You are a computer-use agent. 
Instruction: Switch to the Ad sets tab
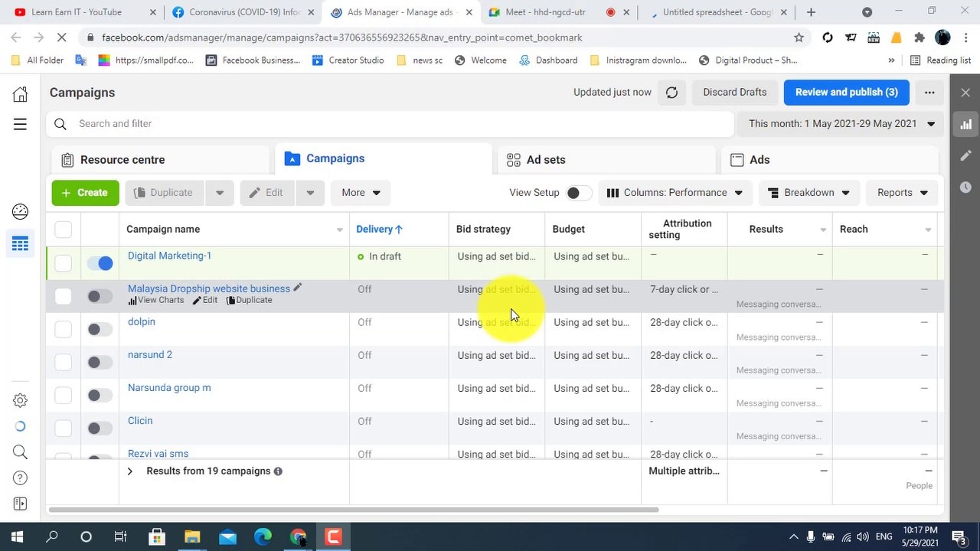click(606, 160)
